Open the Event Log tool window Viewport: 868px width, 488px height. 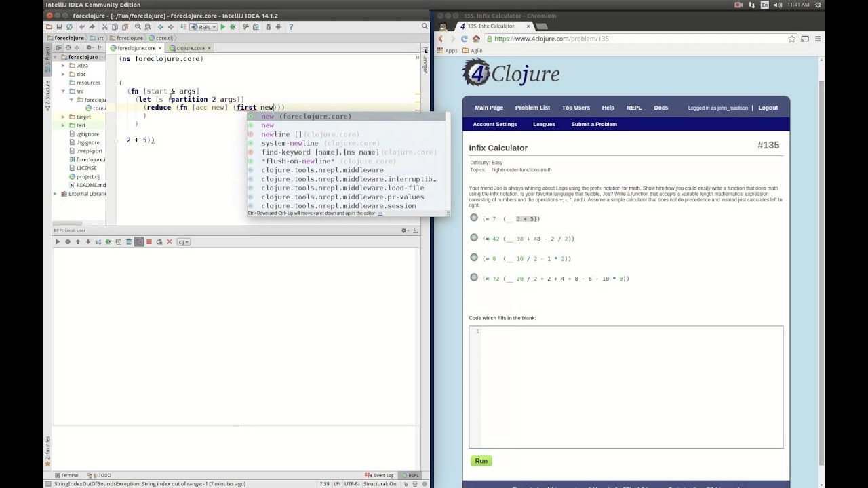click(x=380, y=475)
